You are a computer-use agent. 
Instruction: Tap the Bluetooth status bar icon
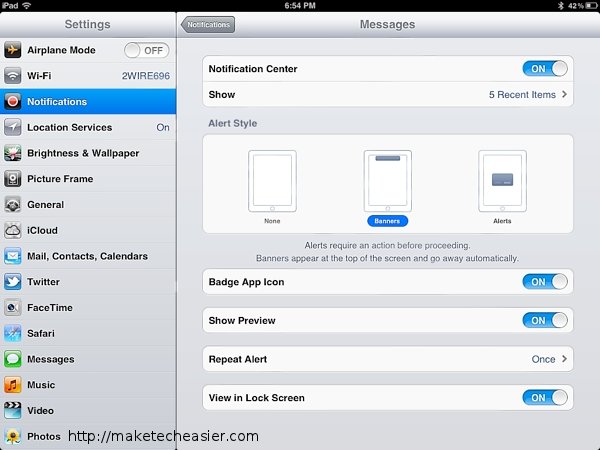pos(561,5)
